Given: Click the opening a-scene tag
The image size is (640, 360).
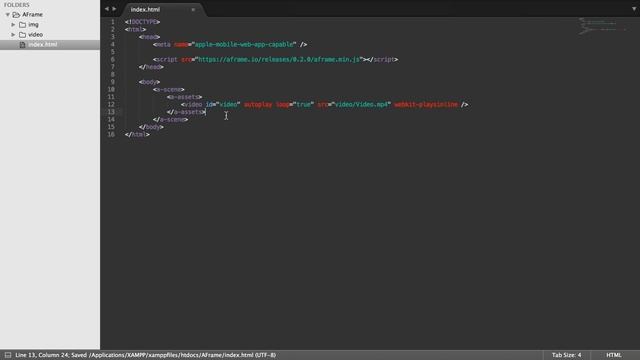Looking at the screenshot, I should click(x=169, y=89).
